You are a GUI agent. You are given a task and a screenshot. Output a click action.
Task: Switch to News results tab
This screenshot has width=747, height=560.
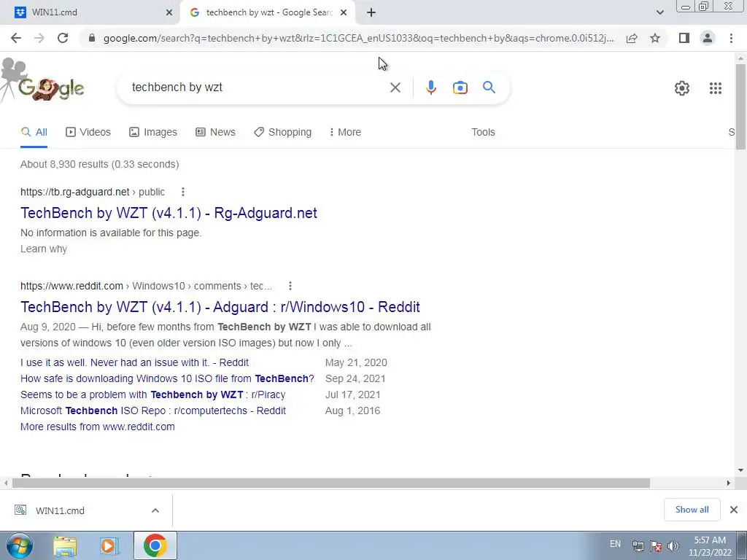pyautogui.click(x=215, y=133)
